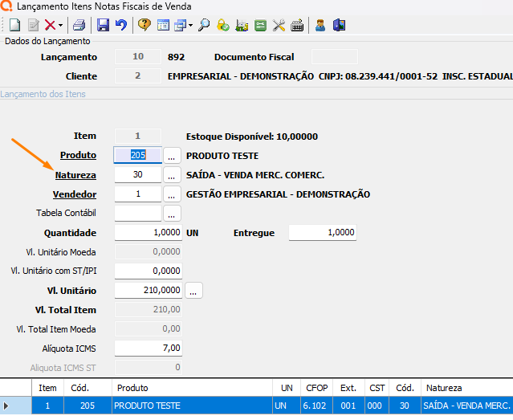Image resolution: width=513 pixels, height=420 pixels.
Task: Click the blue undo arrow icon
Action: [121, 26]
